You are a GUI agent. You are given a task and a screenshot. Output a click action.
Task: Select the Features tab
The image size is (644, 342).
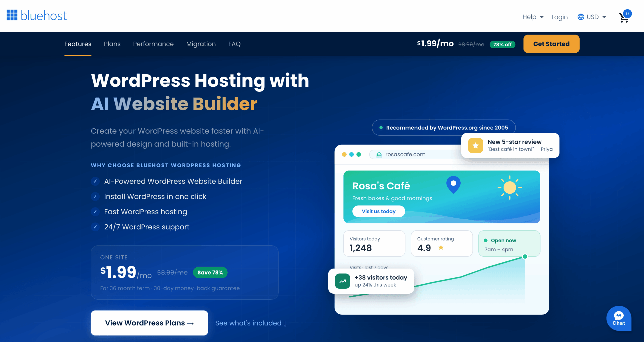pos(78,44)
